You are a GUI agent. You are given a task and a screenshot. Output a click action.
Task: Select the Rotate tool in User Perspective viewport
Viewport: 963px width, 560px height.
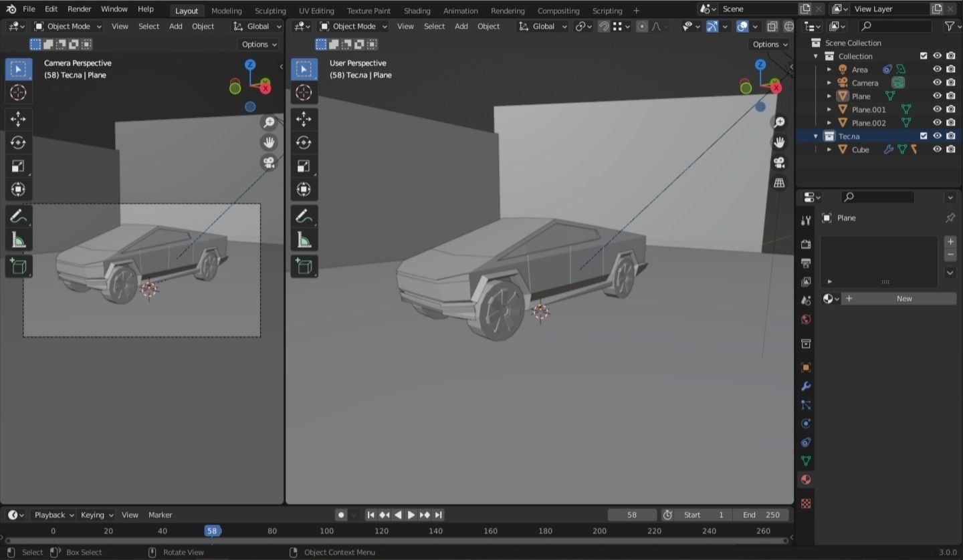coord(304,142)
